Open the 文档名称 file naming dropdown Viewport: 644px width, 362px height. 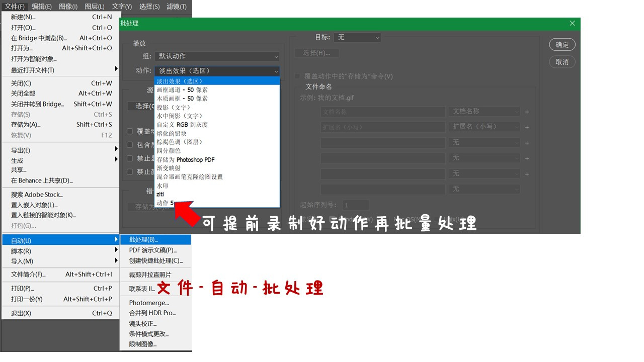484,112
